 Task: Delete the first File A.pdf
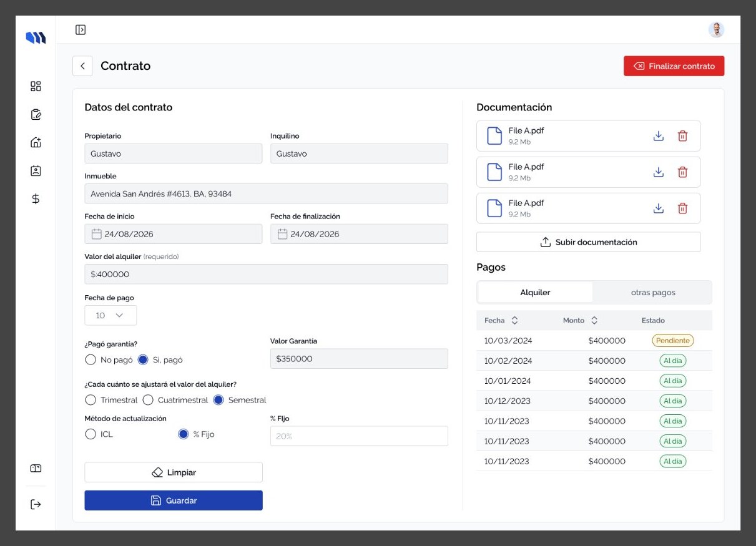(682, 136)
